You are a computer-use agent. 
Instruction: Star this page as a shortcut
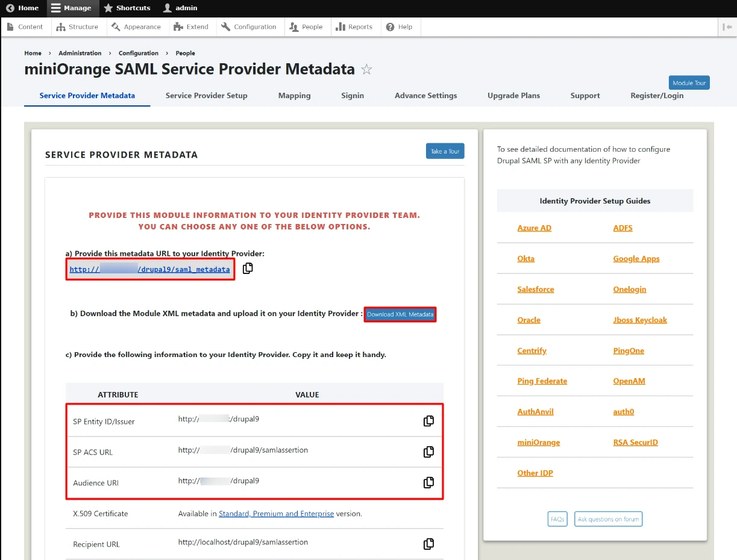(366, 70)
